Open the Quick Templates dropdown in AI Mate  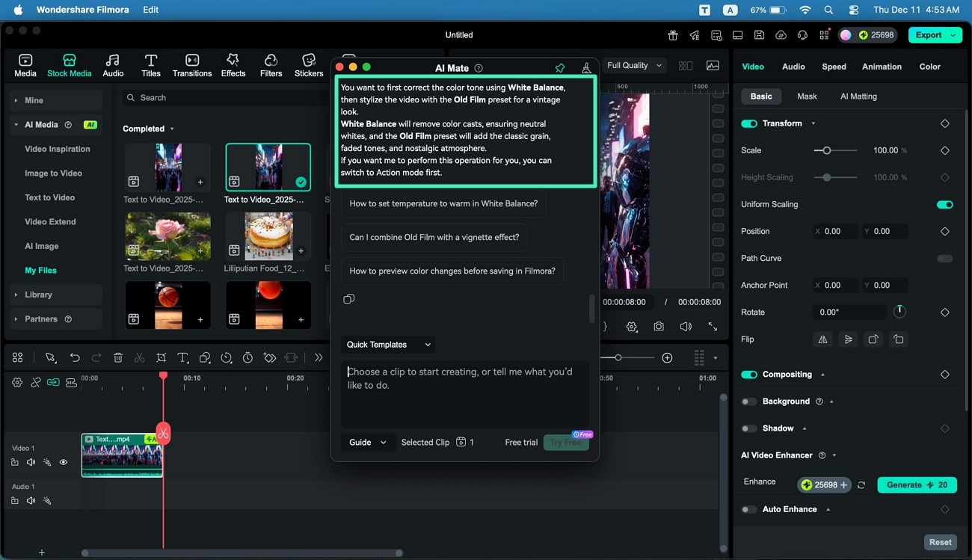[387, 345]
